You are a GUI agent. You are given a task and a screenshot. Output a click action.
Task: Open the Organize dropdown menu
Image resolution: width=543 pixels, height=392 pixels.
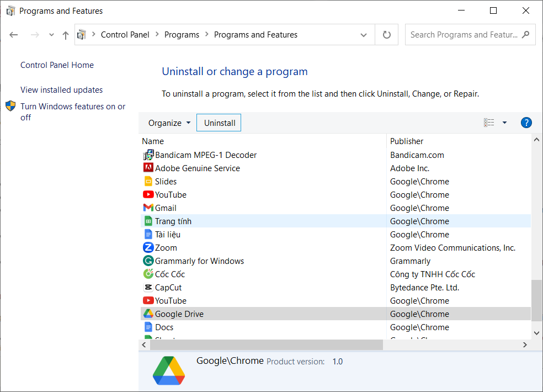[x=169, y=123]
